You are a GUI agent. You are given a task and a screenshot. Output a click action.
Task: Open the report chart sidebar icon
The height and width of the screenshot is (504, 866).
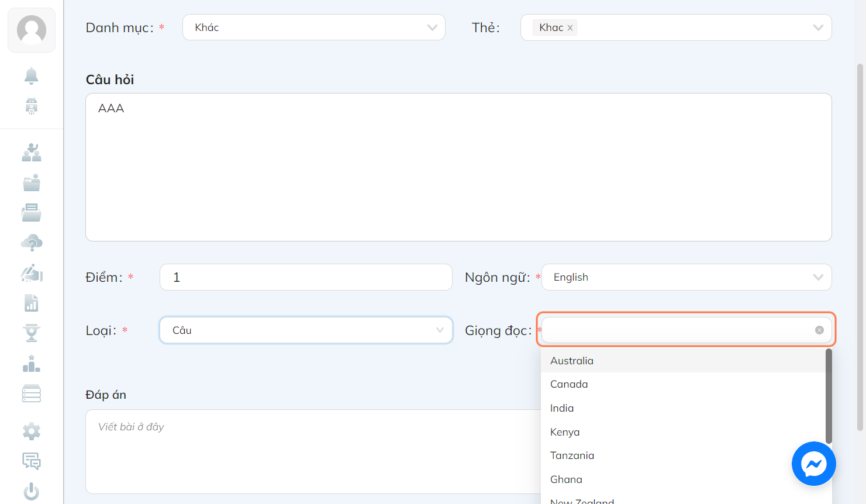32,303
